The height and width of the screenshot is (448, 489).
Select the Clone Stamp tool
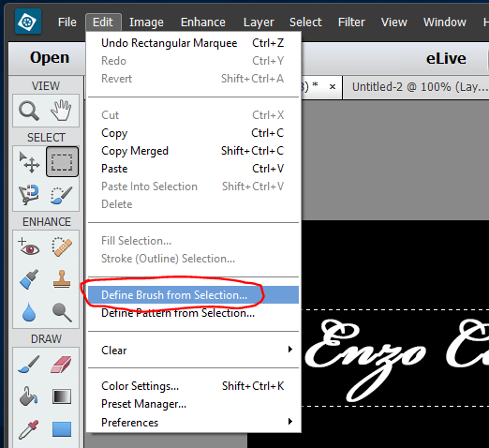click(62, 279)
